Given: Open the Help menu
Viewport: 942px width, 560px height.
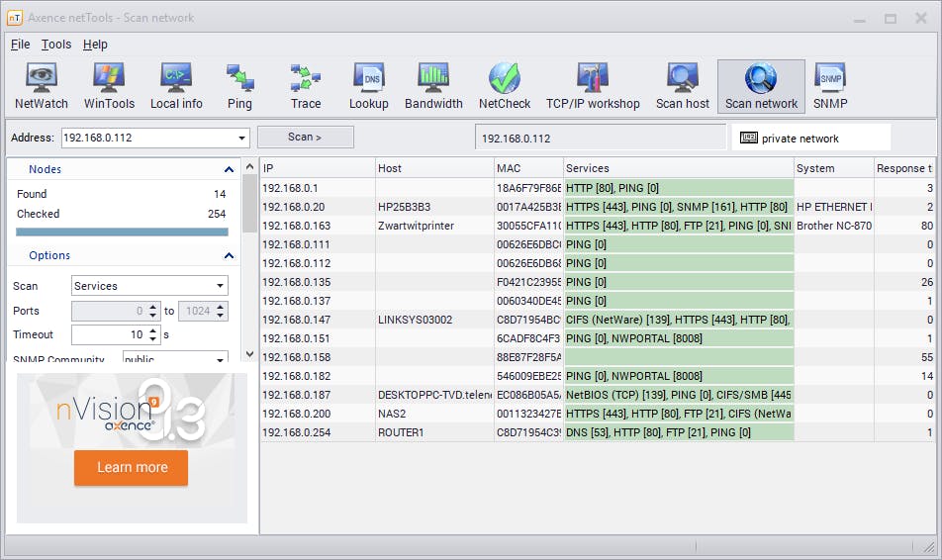Looking at the screenshot, I should pos(95,45).
